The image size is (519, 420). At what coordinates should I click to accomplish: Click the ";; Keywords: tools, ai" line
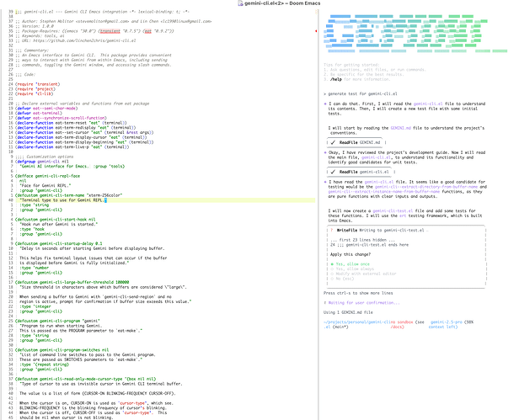40,35
